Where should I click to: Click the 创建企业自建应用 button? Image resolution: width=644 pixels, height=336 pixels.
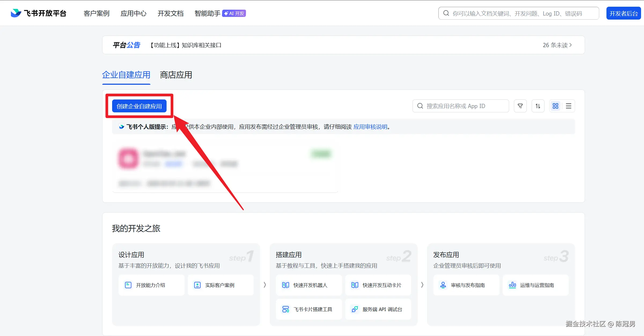coord(139,106)
